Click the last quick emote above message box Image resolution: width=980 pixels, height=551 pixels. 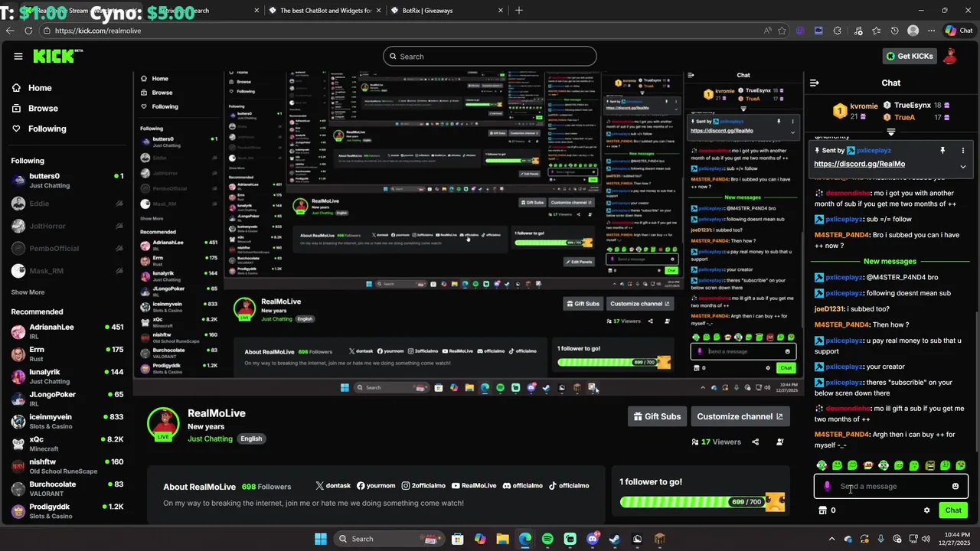[x=961, y=465]
